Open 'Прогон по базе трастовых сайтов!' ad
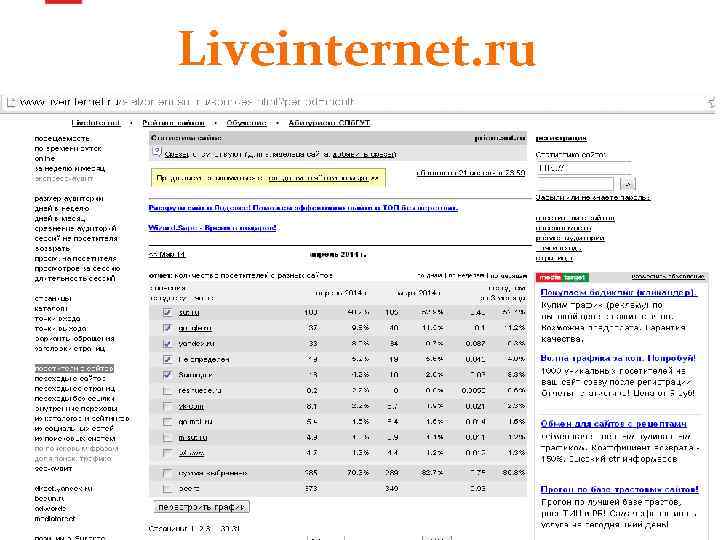Screen dimensions: 720x540 (619, 489)
